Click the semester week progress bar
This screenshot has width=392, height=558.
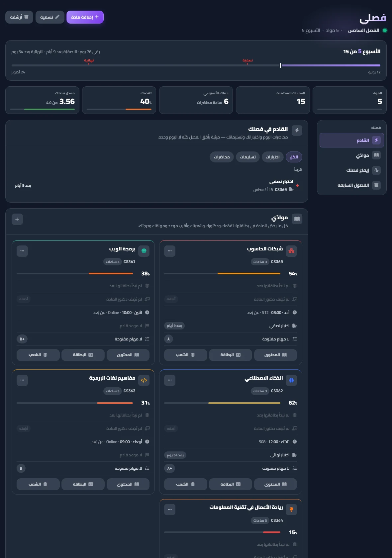[196, 65]
